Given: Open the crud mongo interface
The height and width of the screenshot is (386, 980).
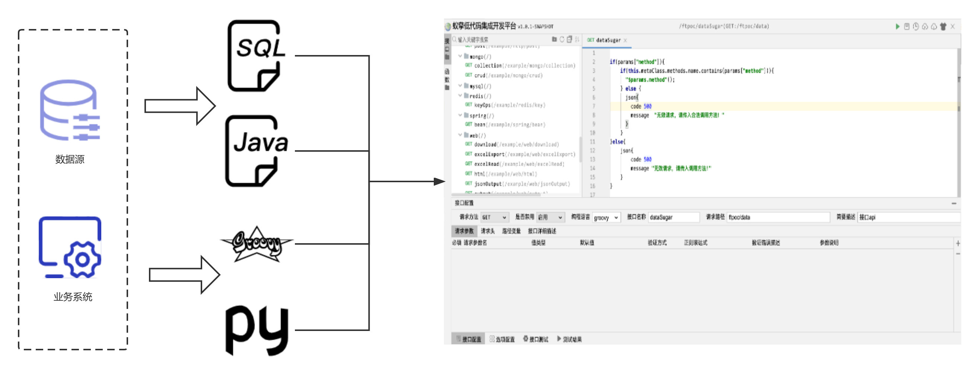Looking at the screenshot, I should coord(504,75).
